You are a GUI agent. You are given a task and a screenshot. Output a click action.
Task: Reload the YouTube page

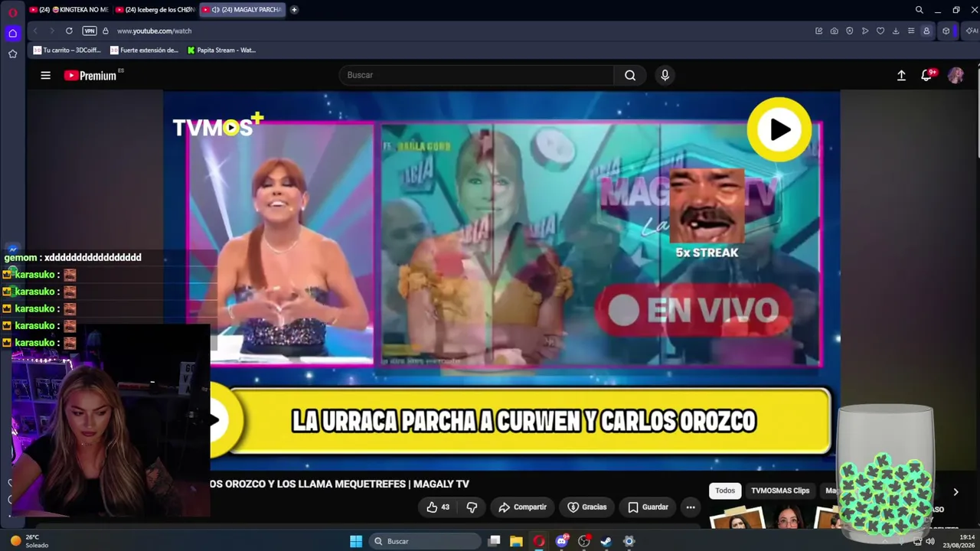tap(69, 31)
